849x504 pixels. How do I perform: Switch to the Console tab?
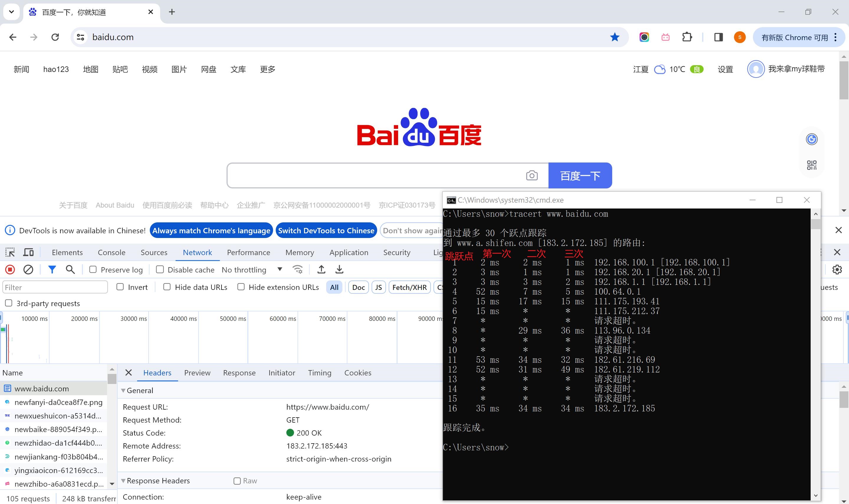(112, 252)
